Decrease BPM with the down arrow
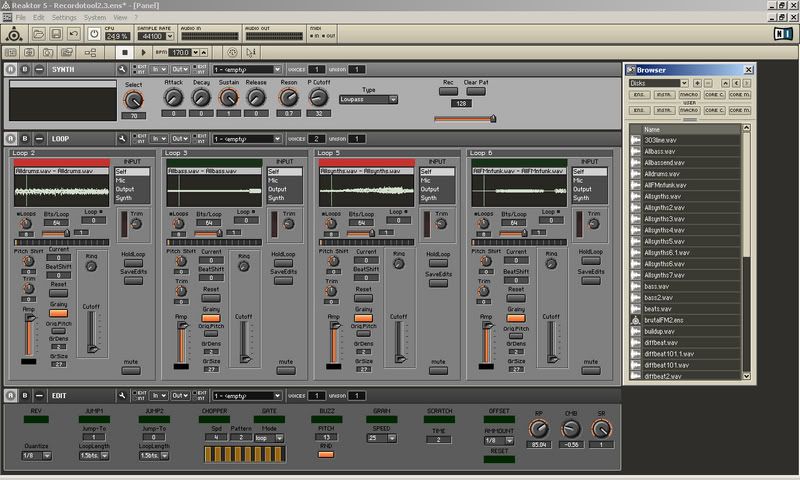The width and height of the screenshot is (800, 480). point(195,53)
